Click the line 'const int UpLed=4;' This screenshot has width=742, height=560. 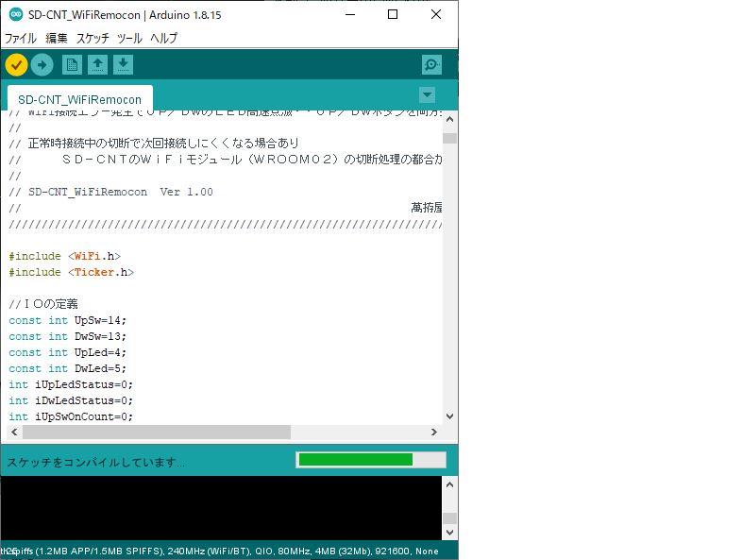[68, 352]
